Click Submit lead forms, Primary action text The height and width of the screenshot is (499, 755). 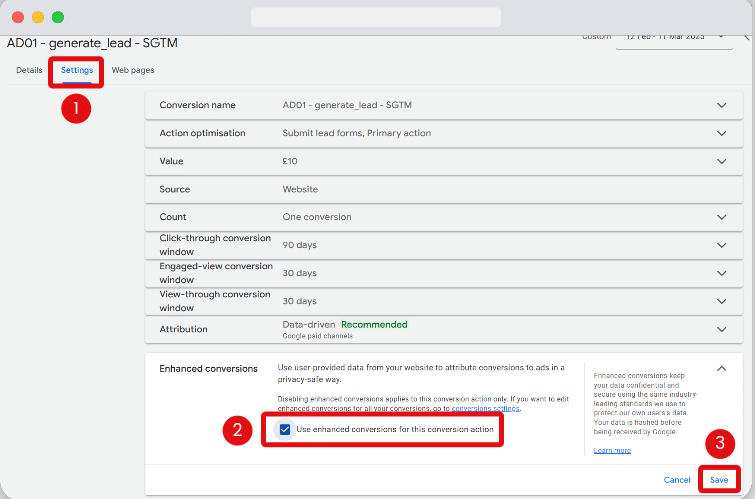point(356,133)
